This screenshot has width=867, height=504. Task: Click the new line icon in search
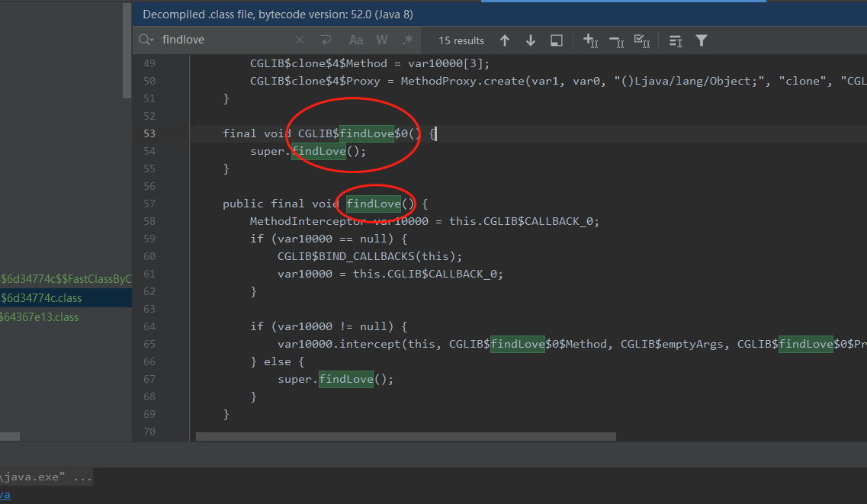pos(326,40)
